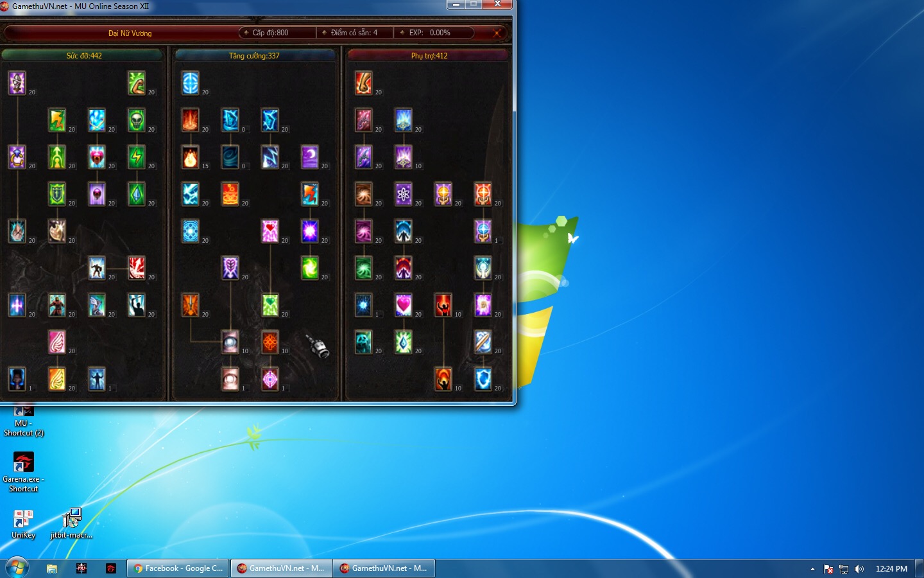Select the flexed arm skill in Sức đỡ
924x578 pixels.
pyautogui.click(x=137, y=83)
